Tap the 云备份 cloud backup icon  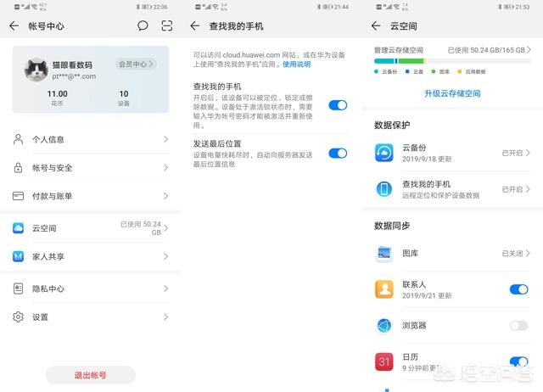pos(384,153)
